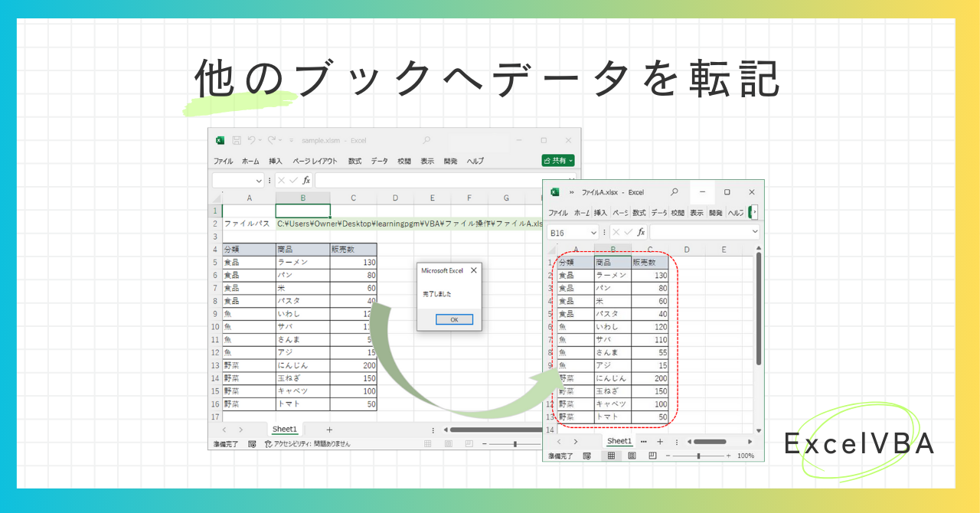This screenshot has width=980, height=513.
Task: Check accessibility via the アクセシビリティ status icon
Action: tap(269, 444)
